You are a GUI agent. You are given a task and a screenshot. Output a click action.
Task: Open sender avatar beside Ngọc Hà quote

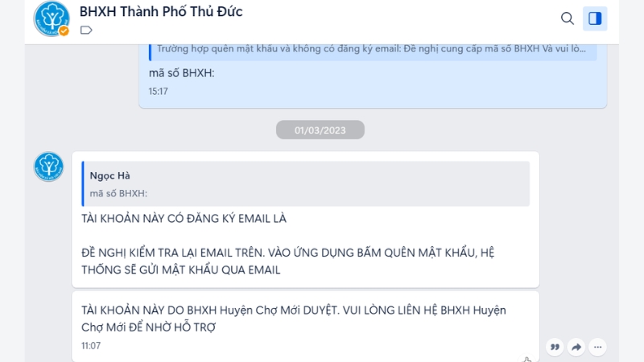point(48,167)
